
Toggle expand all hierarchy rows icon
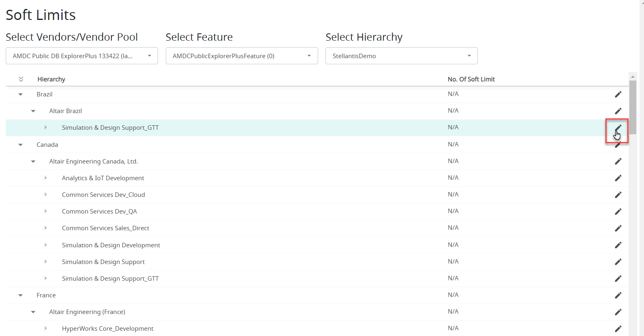21,79
